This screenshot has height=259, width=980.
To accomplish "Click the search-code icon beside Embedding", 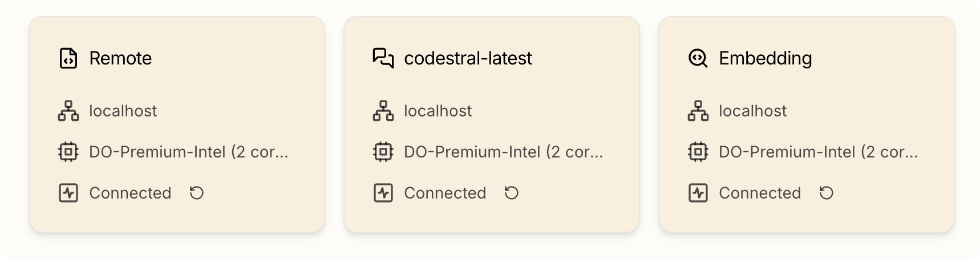I will [698, 58].
